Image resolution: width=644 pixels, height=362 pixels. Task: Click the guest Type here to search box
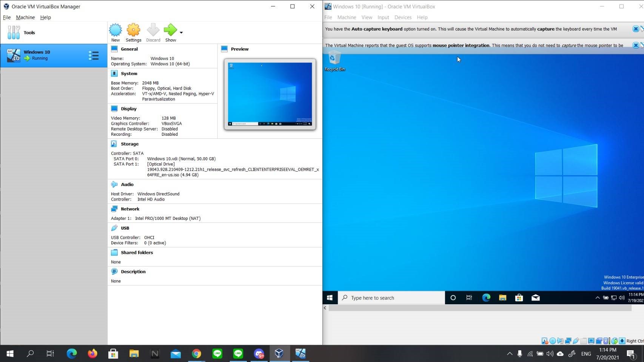point(391,298)
